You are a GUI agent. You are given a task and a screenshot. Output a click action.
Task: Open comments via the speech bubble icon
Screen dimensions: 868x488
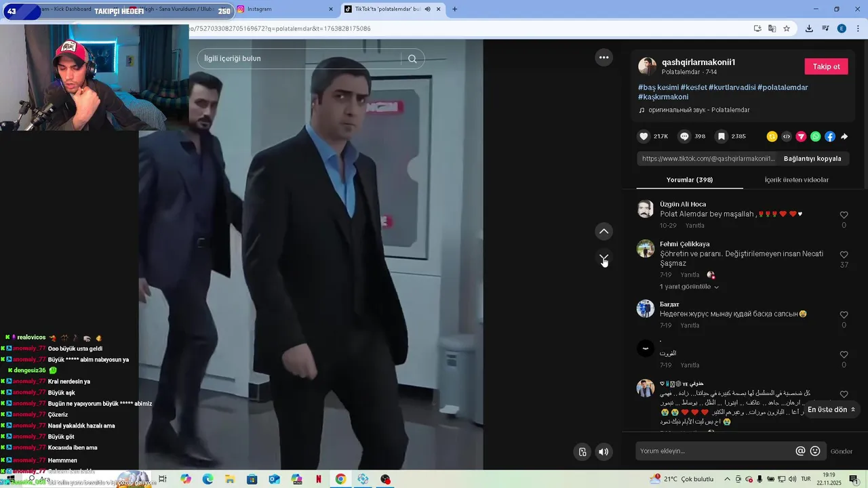(684, 136)
